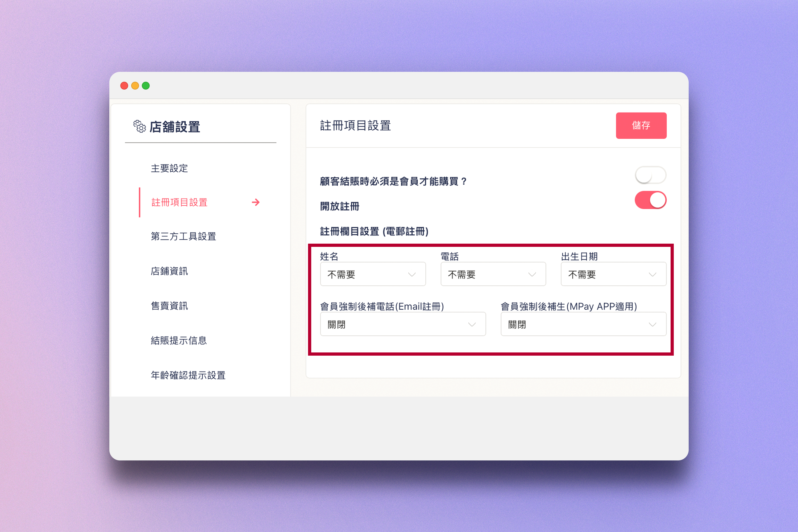Click the yellow minimize window dot

(135, 85)
